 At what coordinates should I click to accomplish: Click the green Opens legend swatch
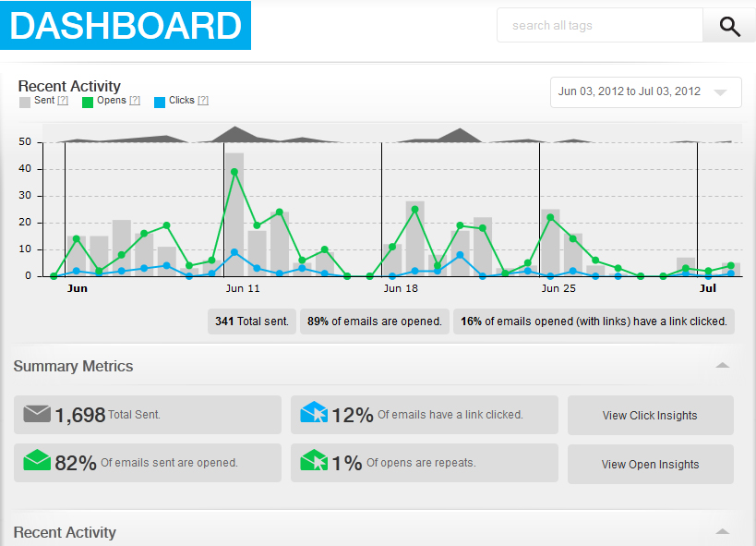click(88, 101)
